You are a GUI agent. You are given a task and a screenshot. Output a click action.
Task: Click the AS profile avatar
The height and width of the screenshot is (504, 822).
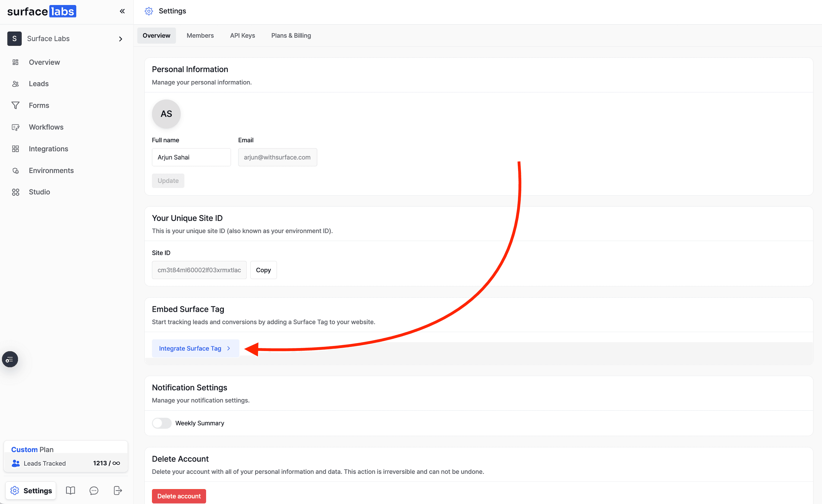(166, 114)
